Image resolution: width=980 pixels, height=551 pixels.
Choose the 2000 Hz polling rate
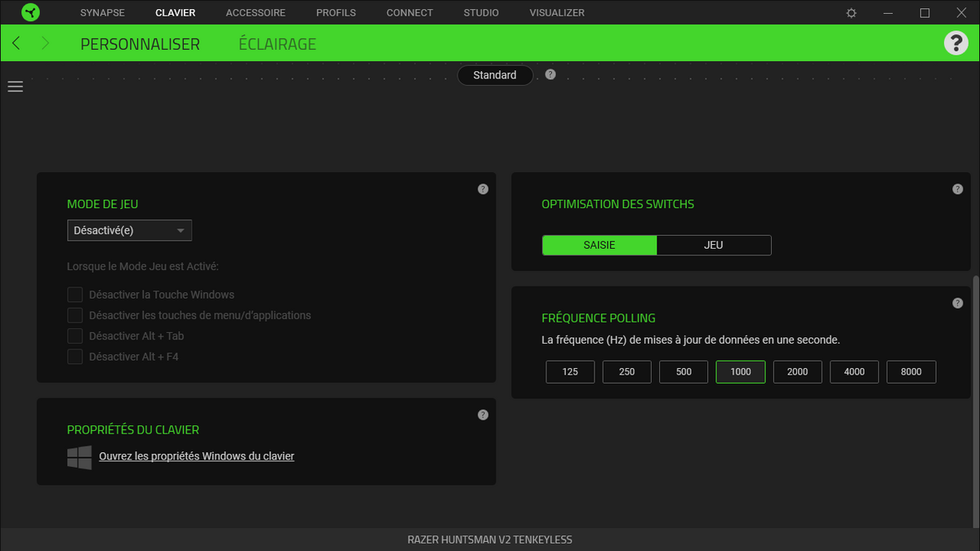pos(798,372)
